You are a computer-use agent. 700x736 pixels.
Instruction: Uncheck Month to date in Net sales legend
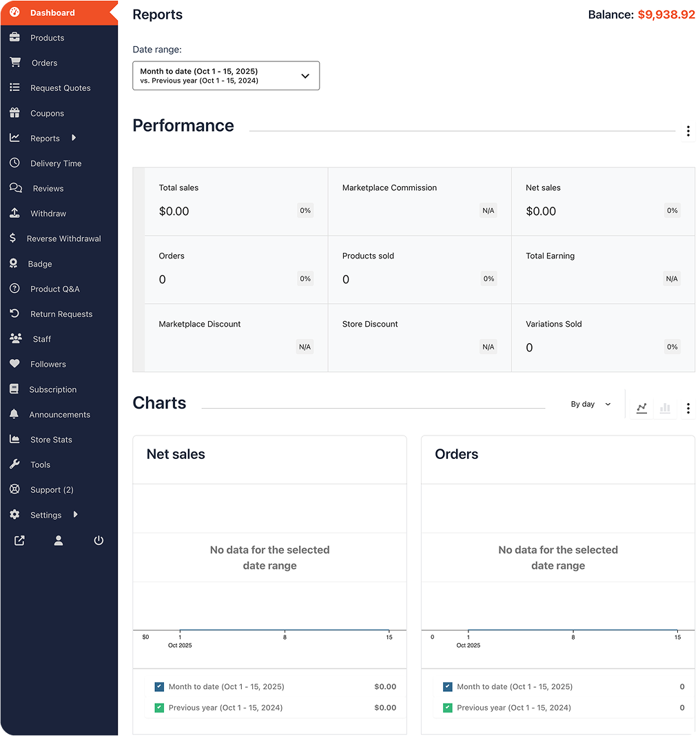pyautogui.click(x=160, y=686)
